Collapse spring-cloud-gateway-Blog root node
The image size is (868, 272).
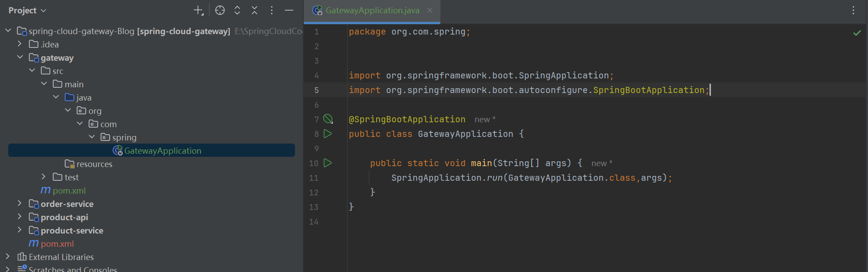[x=8, y=31]
